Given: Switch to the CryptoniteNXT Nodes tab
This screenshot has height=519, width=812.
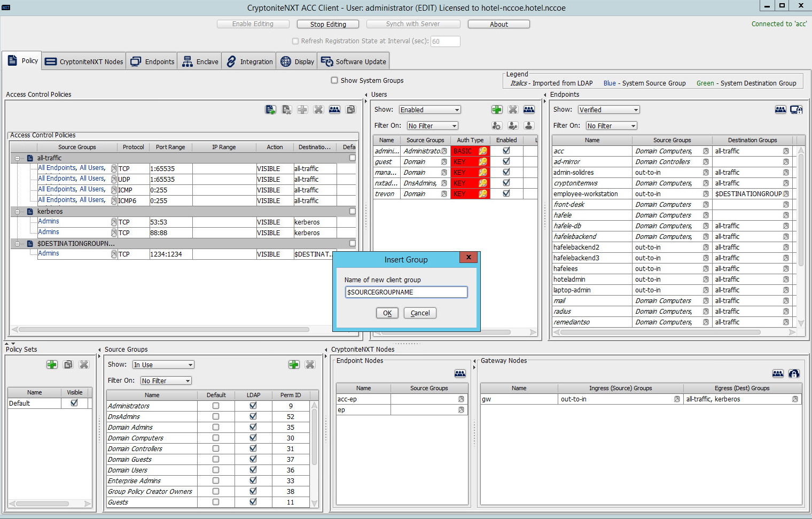Looking at the screenshot, I should 84,61.
